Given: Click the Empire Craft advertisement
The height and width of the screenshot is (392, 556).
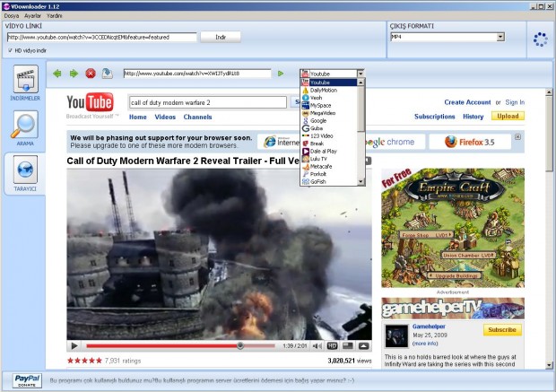Looking at the screenshot, I should tap(453, 228).
